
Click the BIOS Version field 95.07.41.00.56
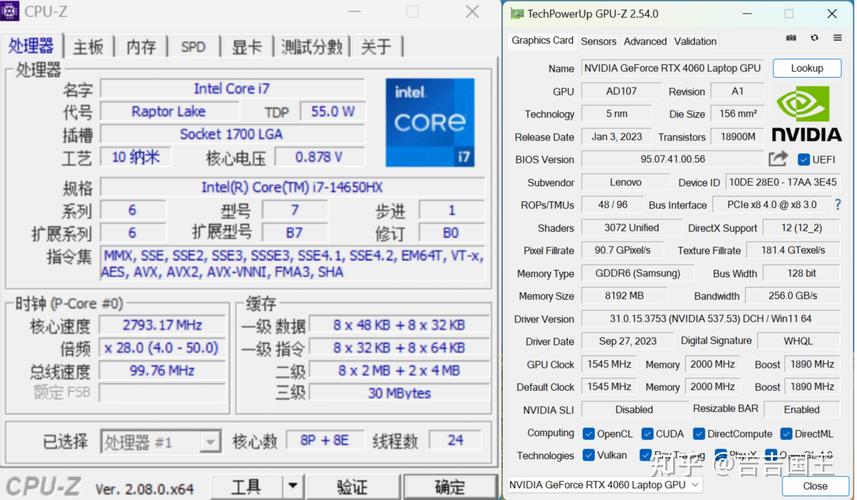[x=672, y=160]
